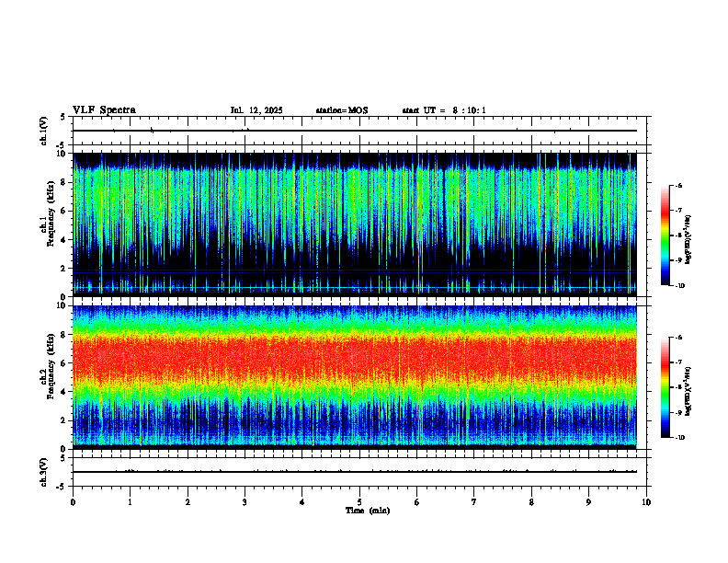The width and height of the screenshot is (728, 563).
Task: Click time axis tick label '10'
Action: tap(646, 502)
